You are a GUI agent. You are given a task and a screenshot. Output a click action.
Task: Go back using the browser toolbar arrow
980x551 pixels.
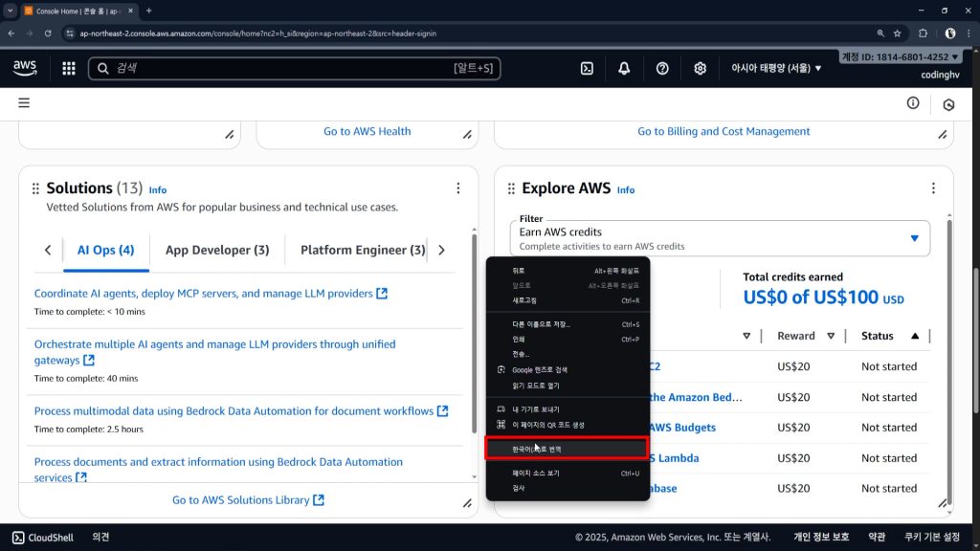tap(11, 33)
